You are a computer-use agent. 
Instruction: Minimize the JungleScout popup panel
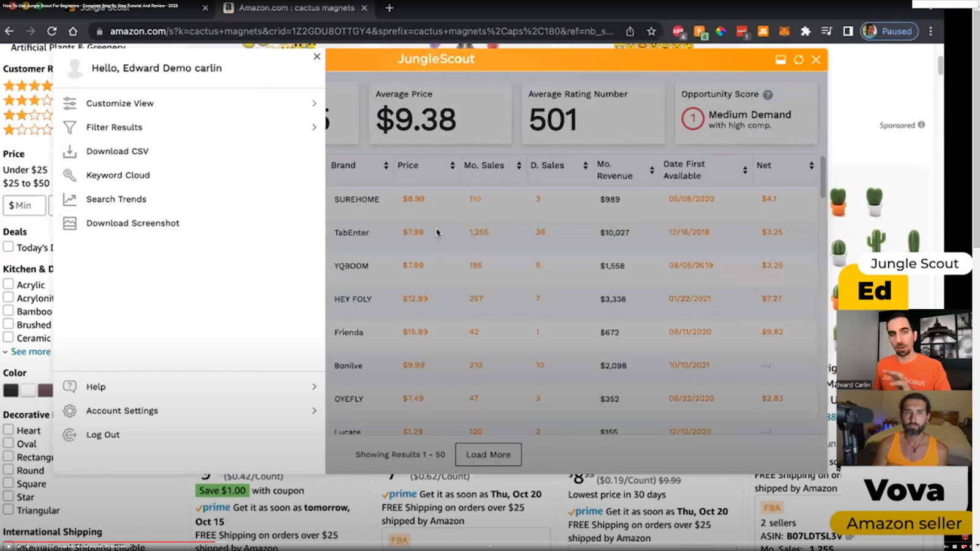point(780,59)
